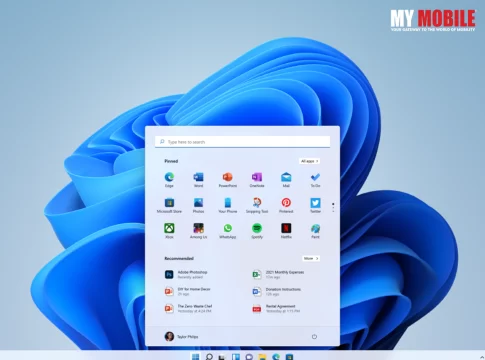Click the power button in the Start menu
Viewport: 485px width, 360px height.
[x=314, y=337]
